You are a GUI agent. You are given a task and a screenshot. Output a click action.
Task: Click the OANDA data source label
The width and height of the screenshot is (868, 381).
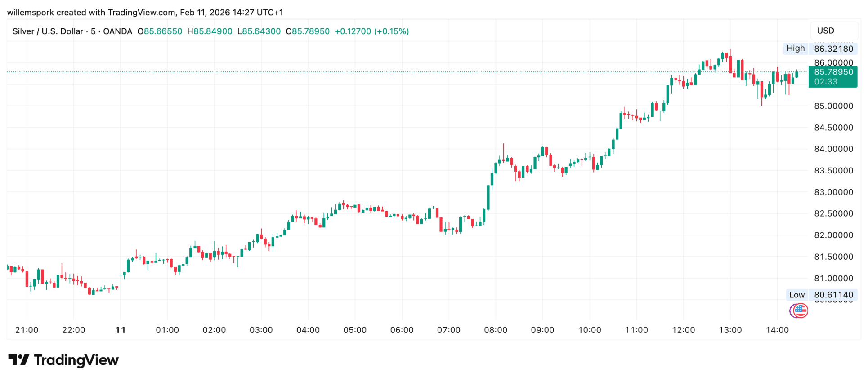[x=117, y=31]
